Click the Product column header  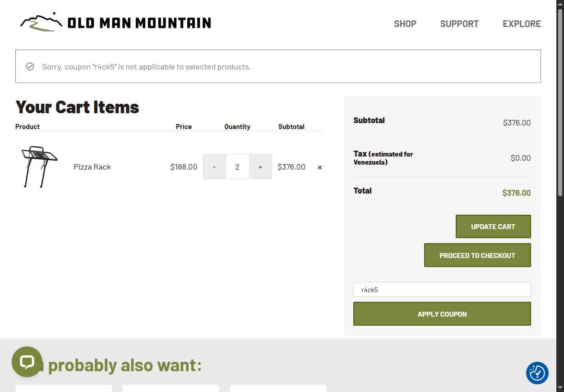28,127
